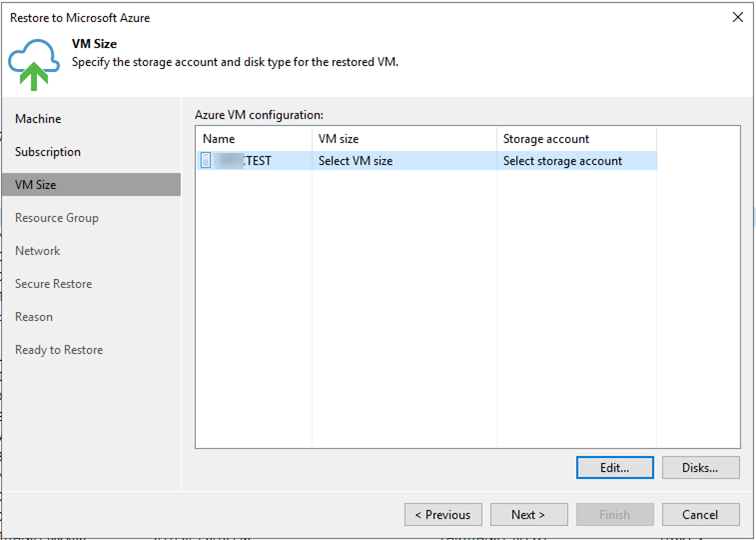Switch to the Resource Group step
This screenshot has width=756, height=540.
point(57,218)
